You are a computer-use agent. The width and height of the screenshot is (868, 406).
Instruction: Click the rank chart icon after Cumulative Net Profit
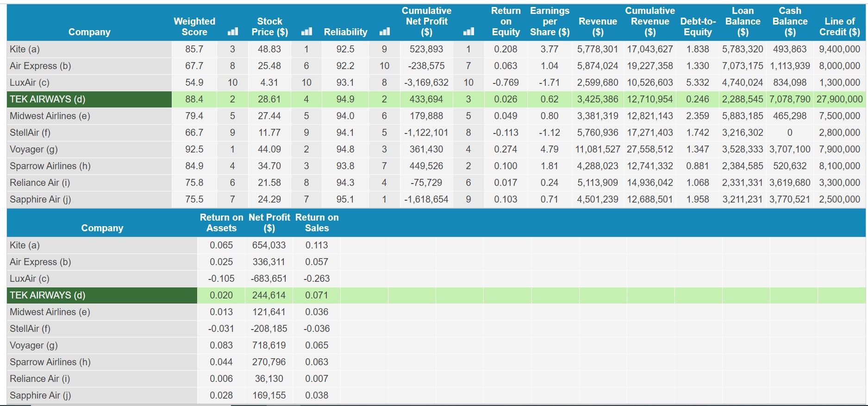point(468,32)
